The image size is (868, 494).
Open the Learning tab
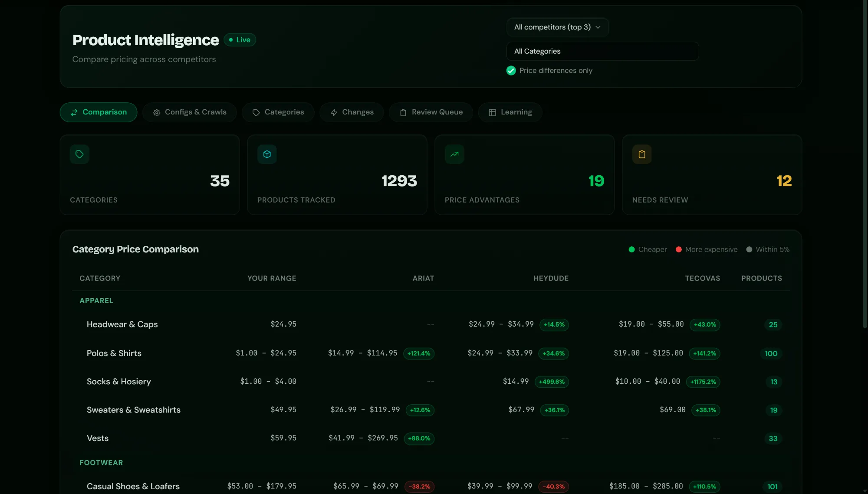click(510, 112)
